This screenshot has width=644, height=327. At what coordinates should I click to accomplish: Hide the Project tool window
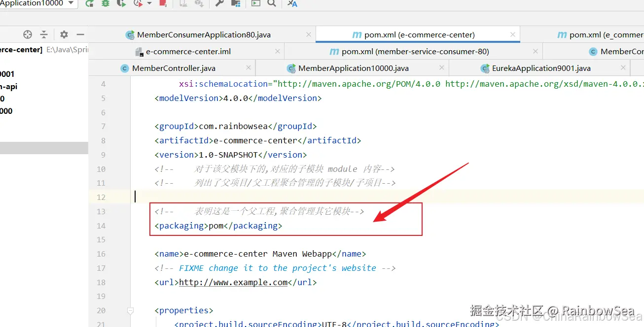(80, 34)
